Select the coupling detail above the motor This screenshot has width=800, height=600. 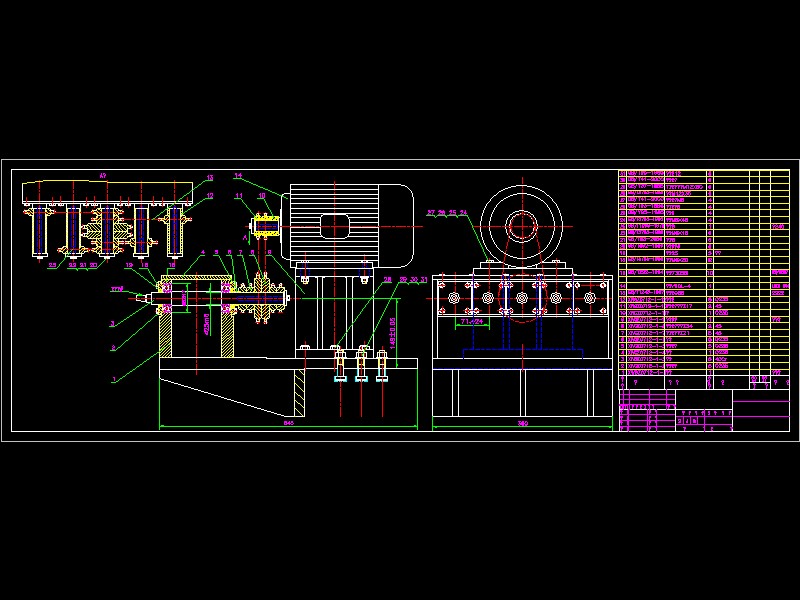265,225
